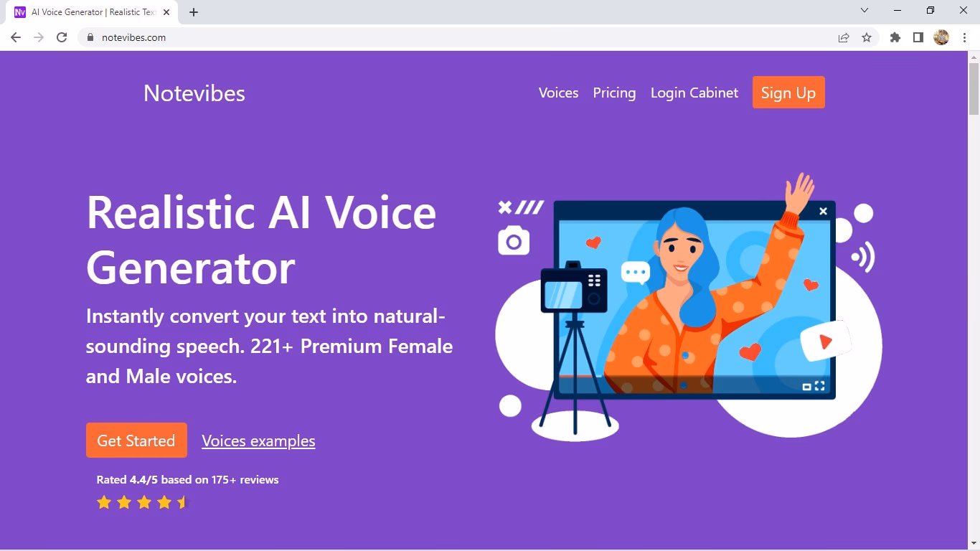Open the Chrome profile avatar

941,37
